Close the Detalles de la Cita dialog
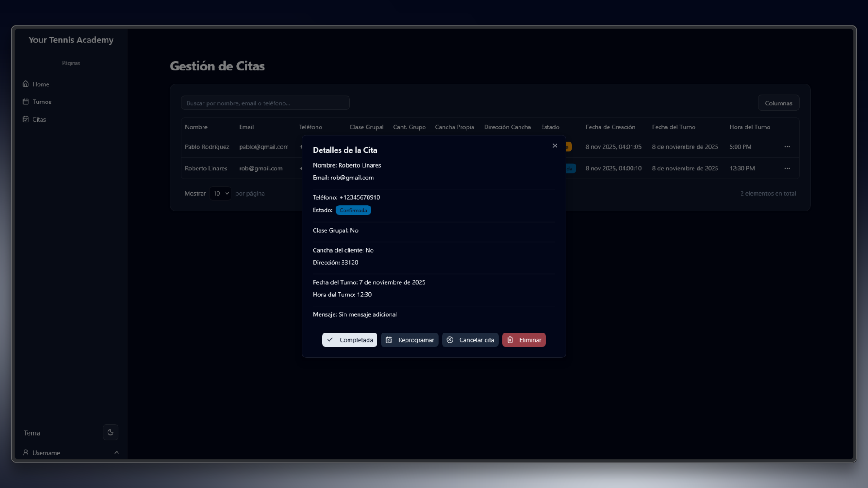868x488 pixels. [555, 145]
